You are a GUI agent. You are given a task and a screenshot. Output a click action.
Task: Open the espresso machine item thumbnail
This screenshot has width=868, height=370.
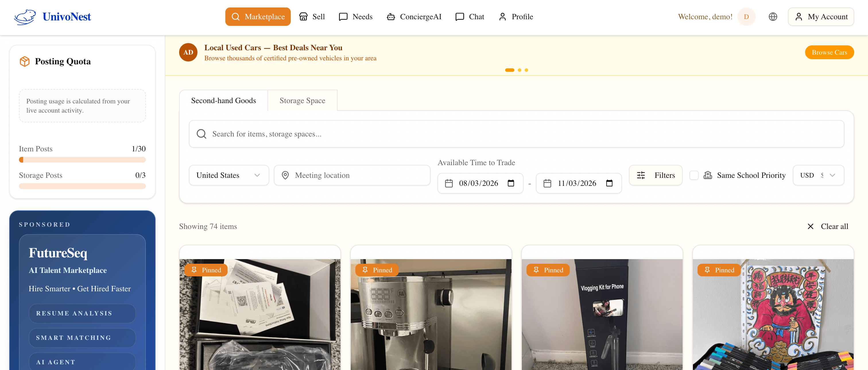click(431, 314)
